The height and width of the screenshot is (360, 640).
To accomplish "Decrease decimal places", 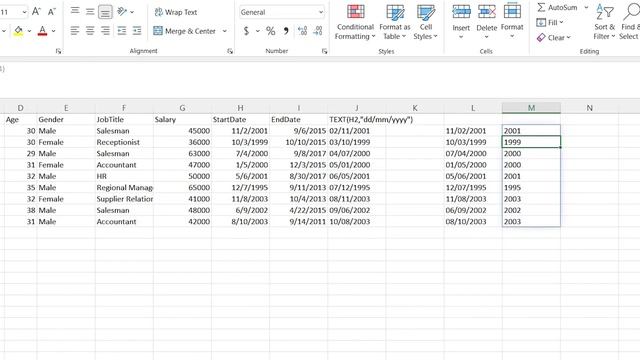I will click(x=318, y=31).
